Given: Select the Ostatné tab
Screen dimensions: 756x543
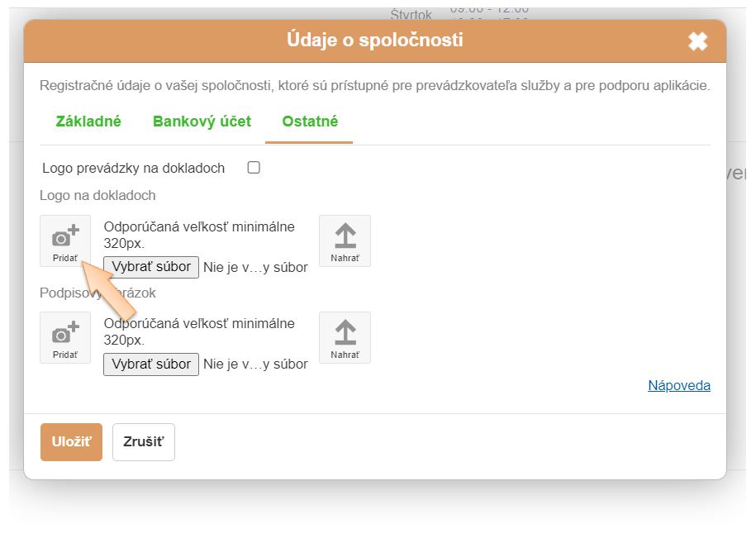Looking at the screenshot, I should (x=310, y=121).
